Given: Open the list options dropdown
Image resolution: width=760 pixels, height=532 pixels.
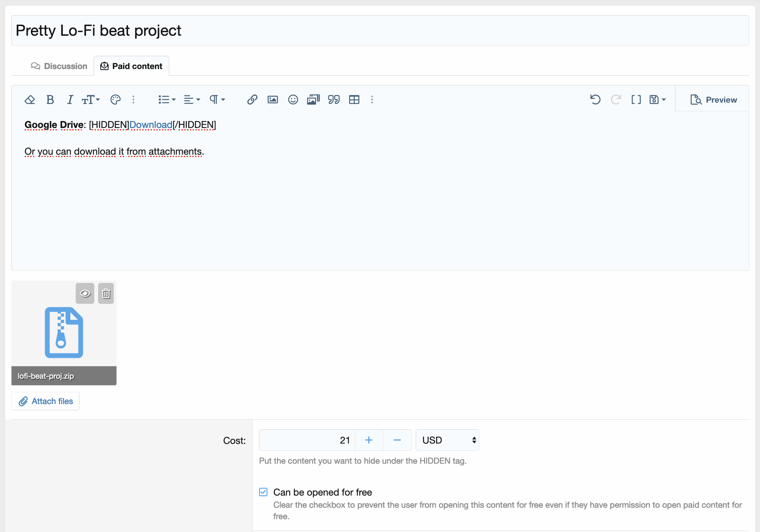Looking at the screenshot, I should [167, 100].
